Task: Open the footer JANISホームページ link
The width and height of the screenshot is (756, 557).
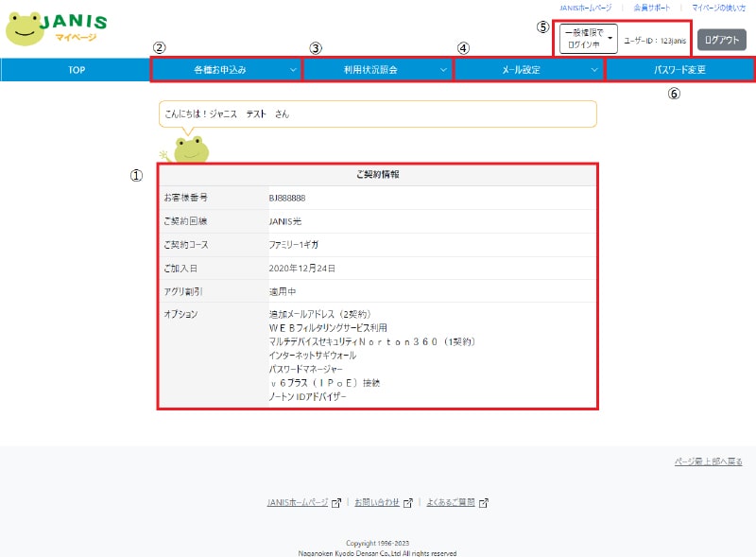Action: pos(297,503)
